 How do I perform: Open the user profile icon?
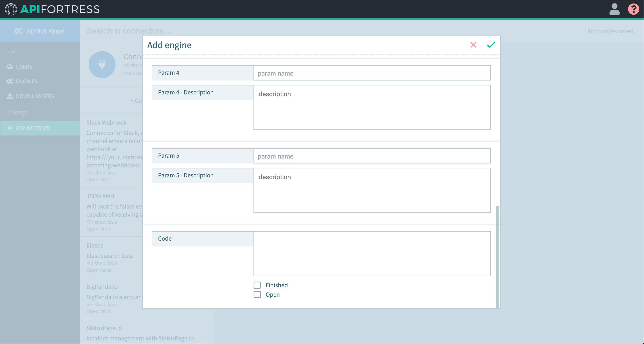click(614, 9)
